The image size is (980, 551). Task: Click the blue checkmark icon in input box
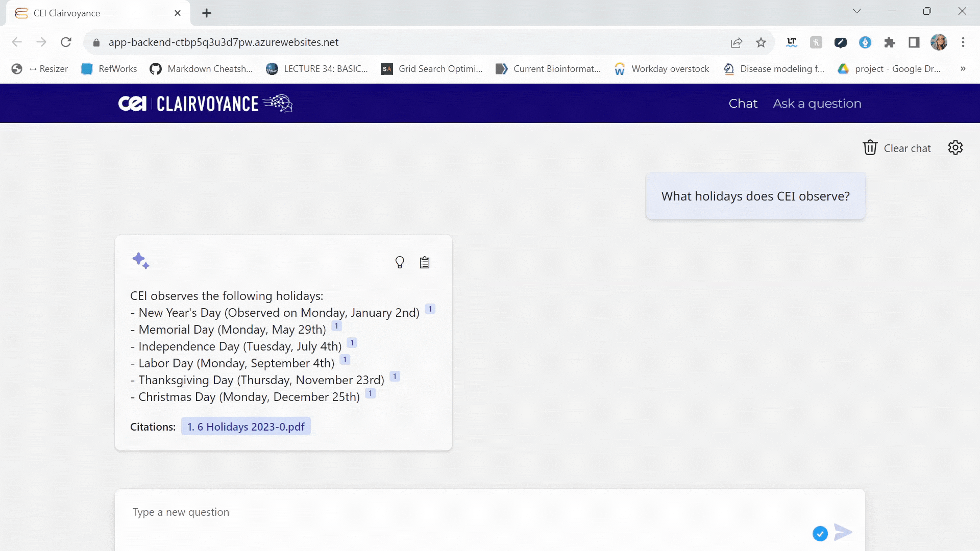[820, 534]
